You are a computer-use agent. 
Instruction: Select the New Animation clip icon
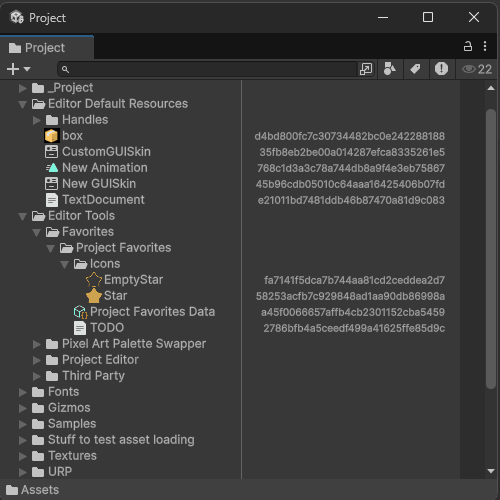(52, 168)
